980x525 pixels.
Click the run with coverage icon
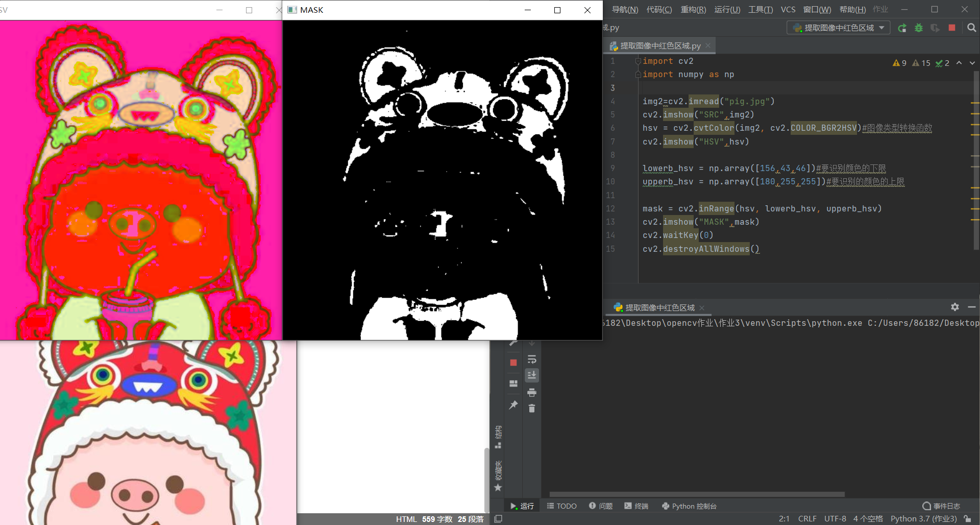pos(935,28)
